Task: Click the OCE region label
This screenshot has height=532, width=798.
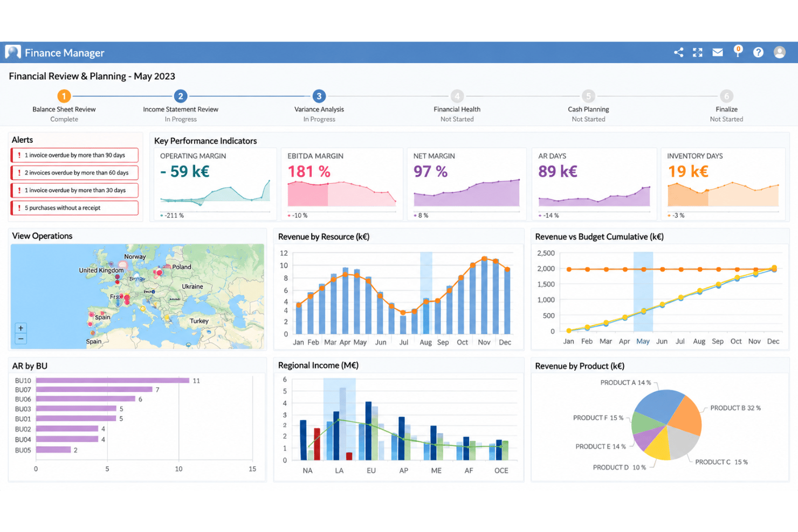Action: pyautogui.click(x=501, y=471)
